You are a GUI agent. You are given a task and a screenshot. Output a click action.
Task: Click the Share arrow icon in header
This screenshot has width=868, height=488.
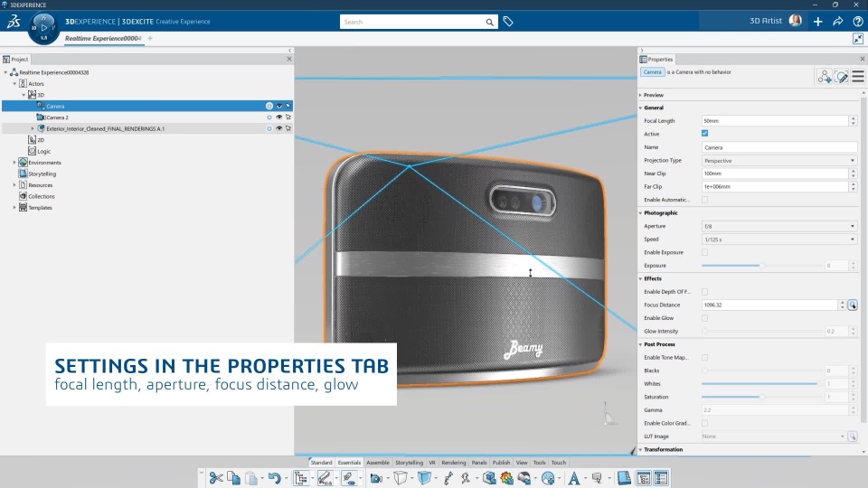838,21
